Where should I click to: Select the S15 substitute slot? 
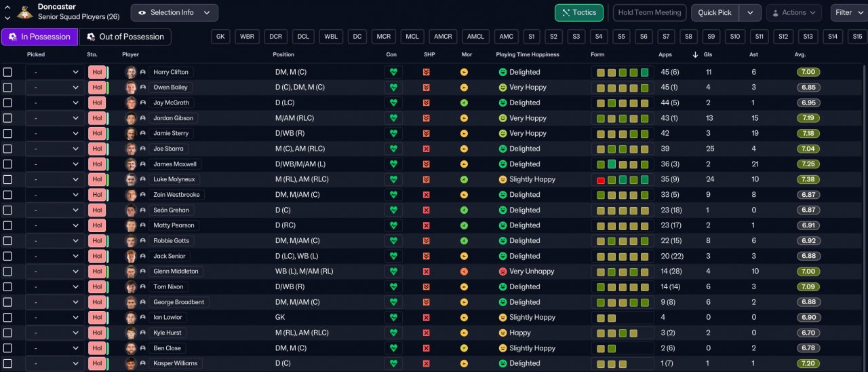pyautogui.click(x=857, y=37)
